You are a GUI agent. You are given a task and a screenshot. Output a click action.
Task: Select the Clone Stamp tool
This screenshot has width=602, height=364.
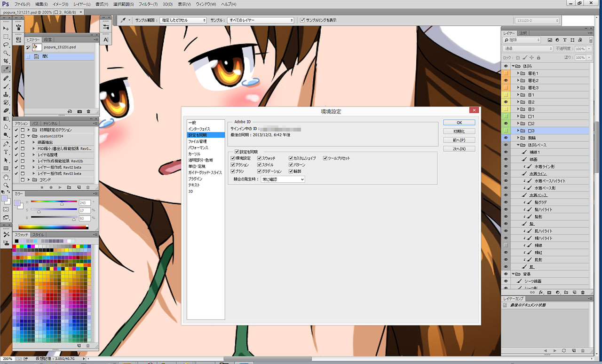(6, 93)
